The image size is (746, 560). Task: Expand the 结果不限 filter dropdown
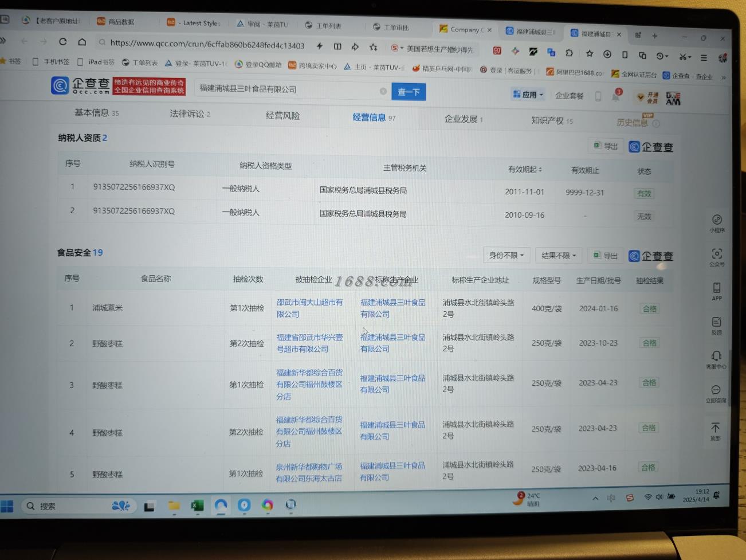click(559, 256)
